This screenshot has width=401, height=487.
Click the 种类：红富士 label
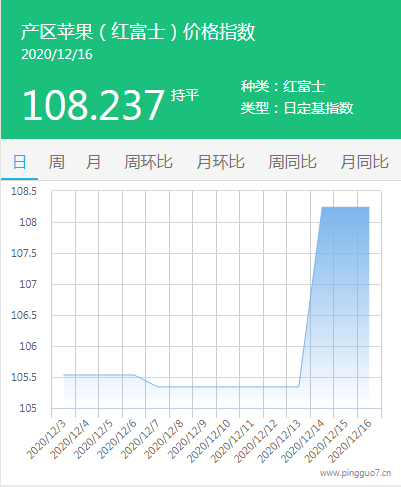283,87
